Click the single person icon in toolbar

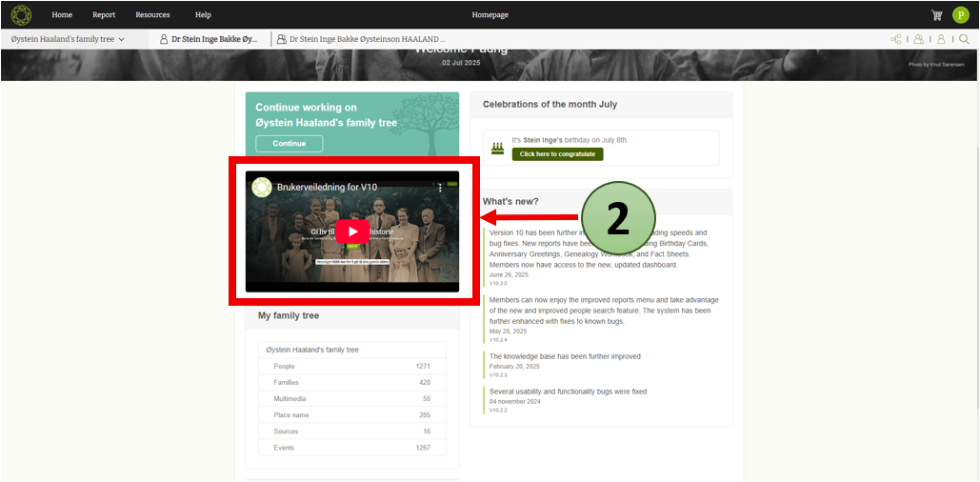pyautogui.click(x=941, y=39)
